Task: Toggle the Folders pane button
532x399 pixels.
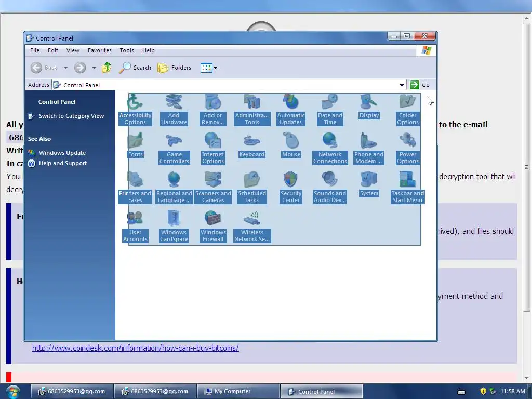Action: (x=175, y=68)
